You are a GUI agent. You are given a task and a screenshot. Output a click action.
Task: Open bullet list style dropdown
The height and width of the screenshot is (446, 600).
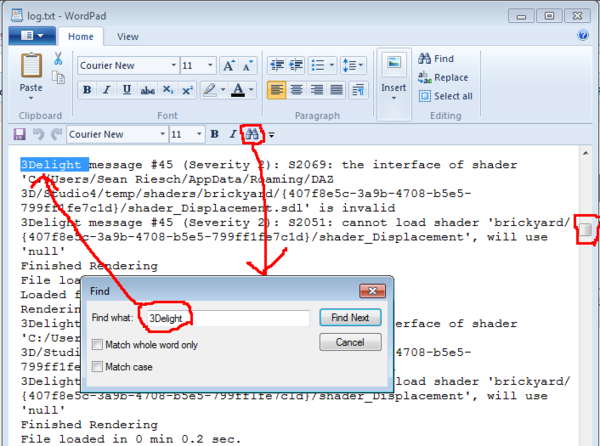tap(332, 65)
